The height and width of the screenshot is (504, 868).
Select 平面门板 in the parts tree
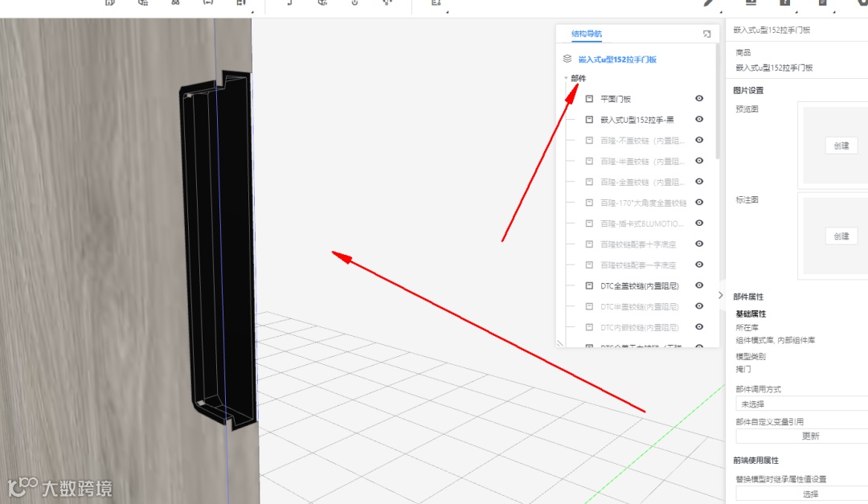pos(616,99)
